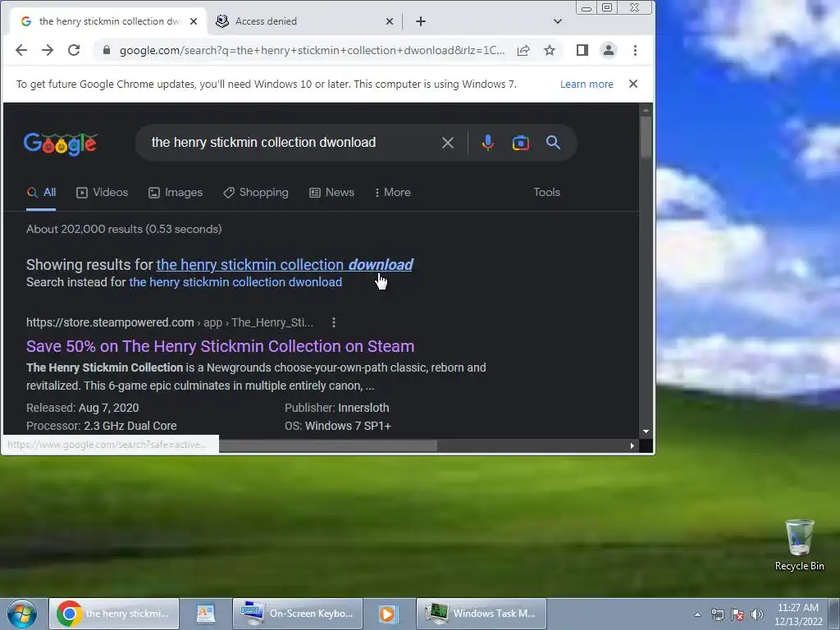
Task: Show hidden system tray icons
Action: (697, 614)
